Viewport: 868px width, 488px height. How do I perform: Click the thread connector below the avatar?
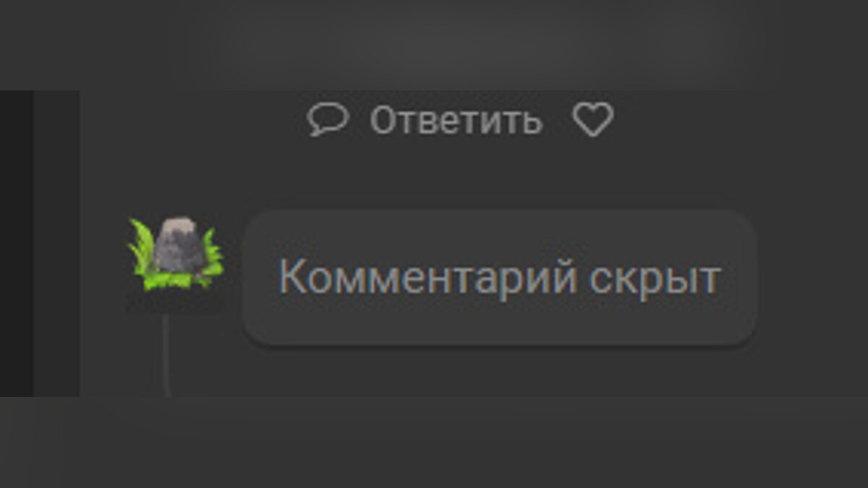pyautogui.click(x=166, y=354)
